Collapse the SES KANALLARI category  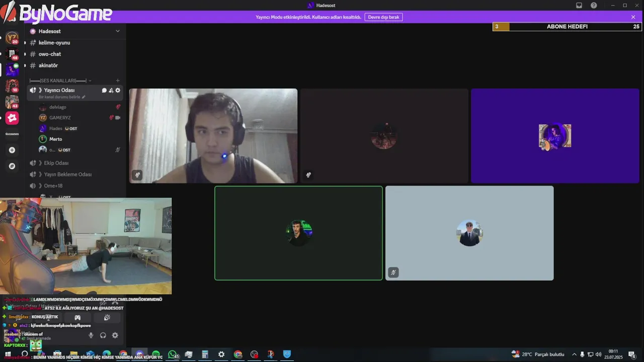tap(60, 80)
